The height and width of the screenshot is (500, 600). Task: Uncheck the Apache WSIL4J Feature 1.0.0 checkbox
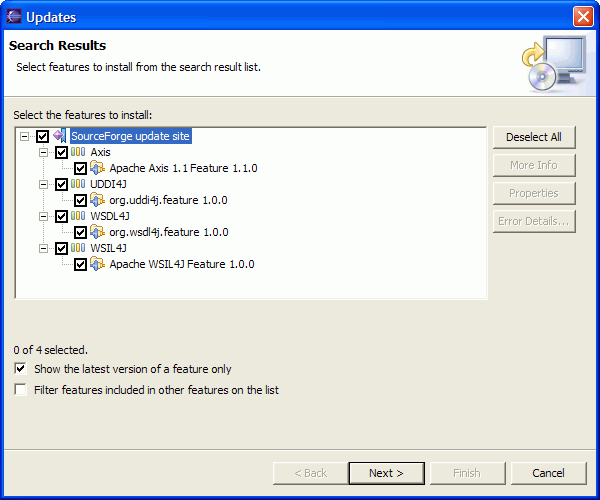pyautogui.click(x=80, y=264)
